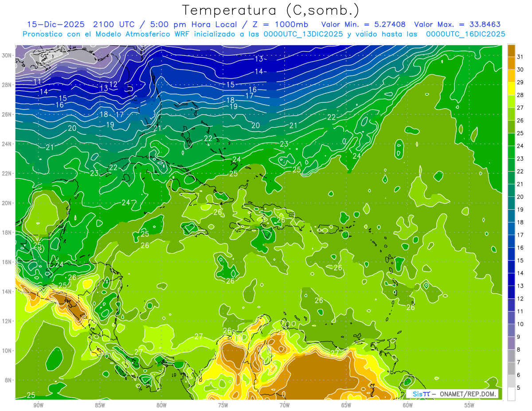The height and width of the screenshot is (411, 532).
Task: Click the '26N' latitude axis label
Action: tap(7, 114)
